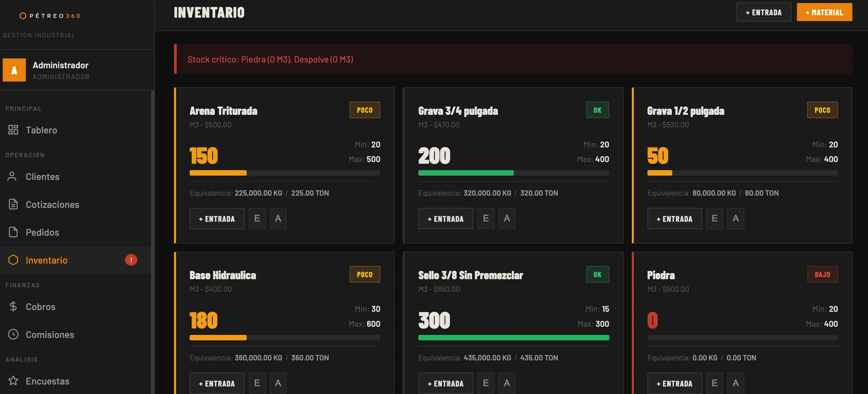The image size is (868, 394).
Task: Click E button on Arena Triturada card
Action: (x=257, y=218)
